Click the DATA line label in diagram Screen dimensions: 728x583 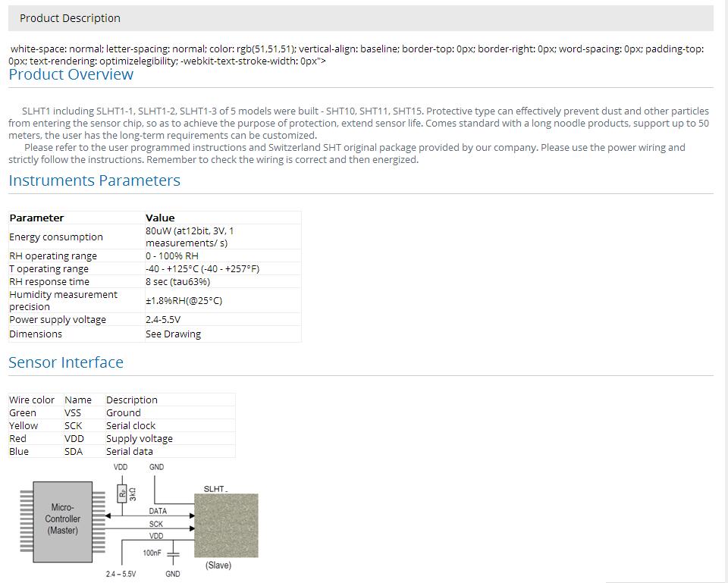point(158,511)
